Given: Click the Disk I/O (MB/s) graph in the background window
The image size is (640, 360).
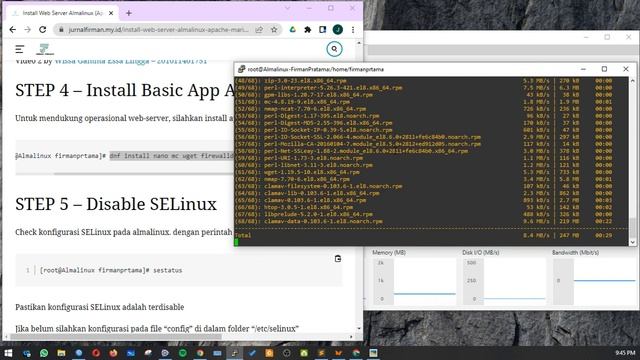Looking at the screenshot, I should click(x=504, y=282).
